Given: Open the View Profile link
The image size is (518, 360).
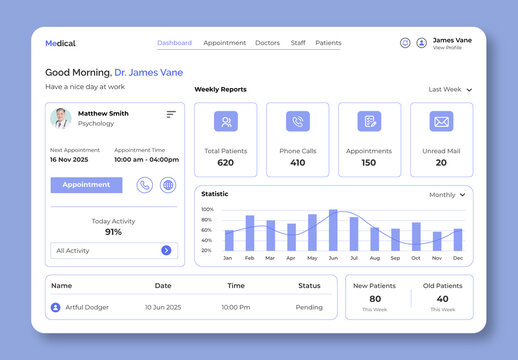Looking at the screenshot, I should [447, 48].
